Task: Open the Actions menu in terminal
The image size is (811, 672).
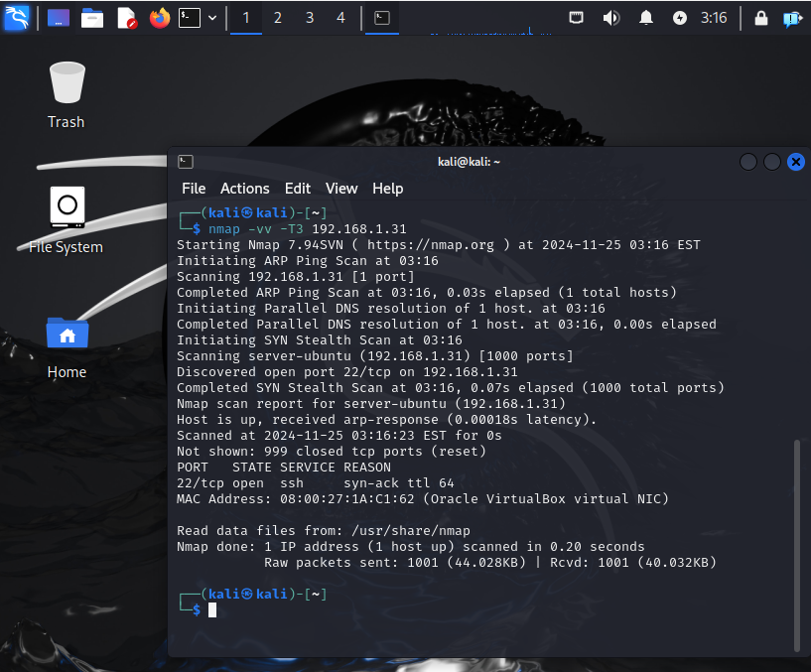Action: [x=244, y=189]
